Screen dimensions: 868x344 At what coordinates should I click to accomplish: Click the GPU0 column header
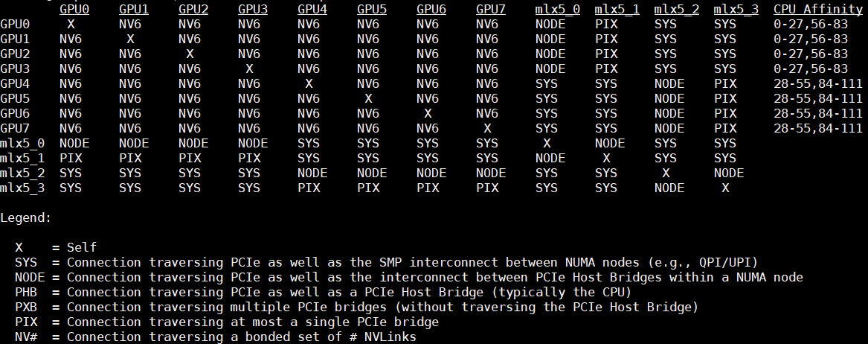74,10
